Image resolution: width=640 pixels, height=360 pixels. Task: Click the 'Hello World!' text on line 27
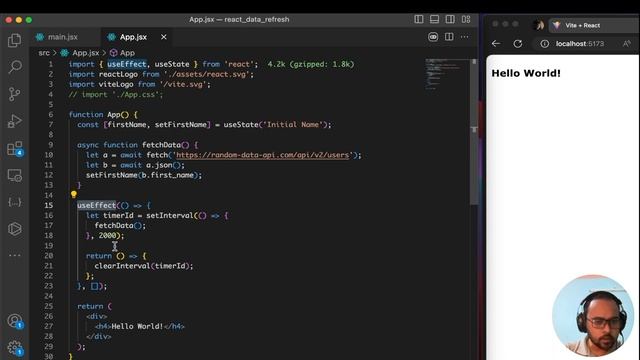coord(137,327)
